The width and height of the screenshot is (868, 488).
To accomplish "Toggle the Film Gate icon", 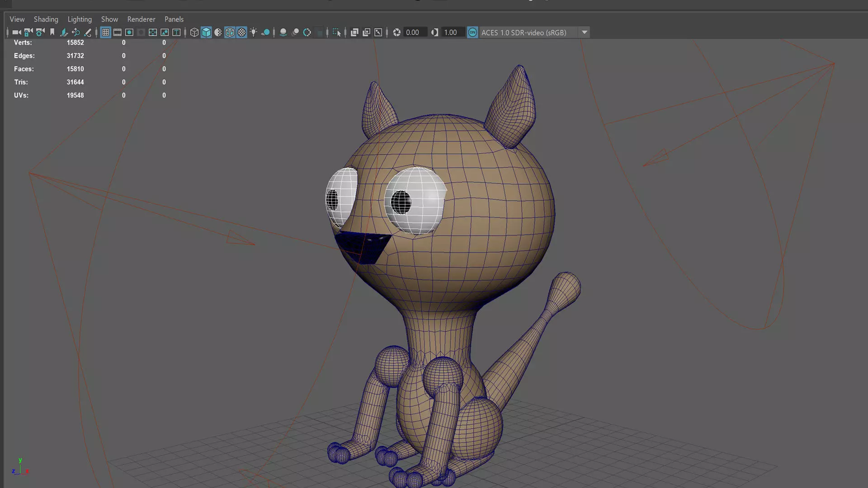I will (117, 33).
